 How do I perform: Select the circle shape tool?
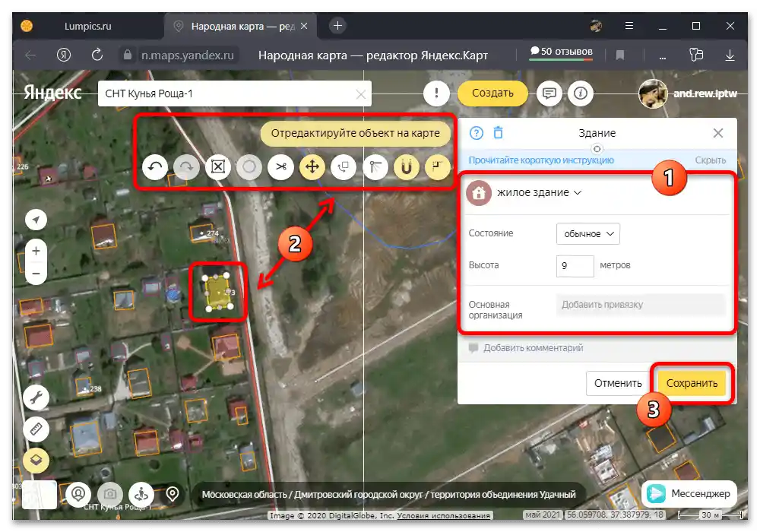pos(249,167)
